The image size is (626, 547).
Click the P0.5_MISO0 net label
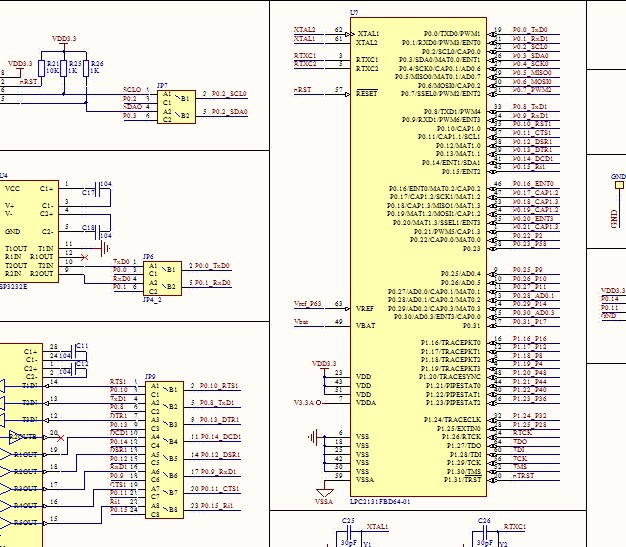pyautogui.click(x=532, y=72)
